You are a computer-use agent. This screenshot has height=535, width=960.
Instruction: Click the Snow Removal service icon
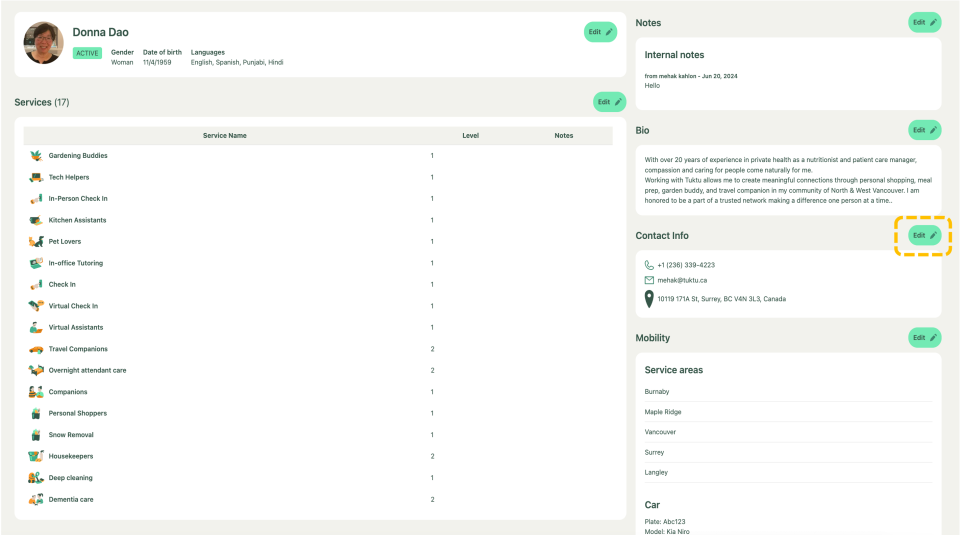pyautogui.click(x=36, y=435)
